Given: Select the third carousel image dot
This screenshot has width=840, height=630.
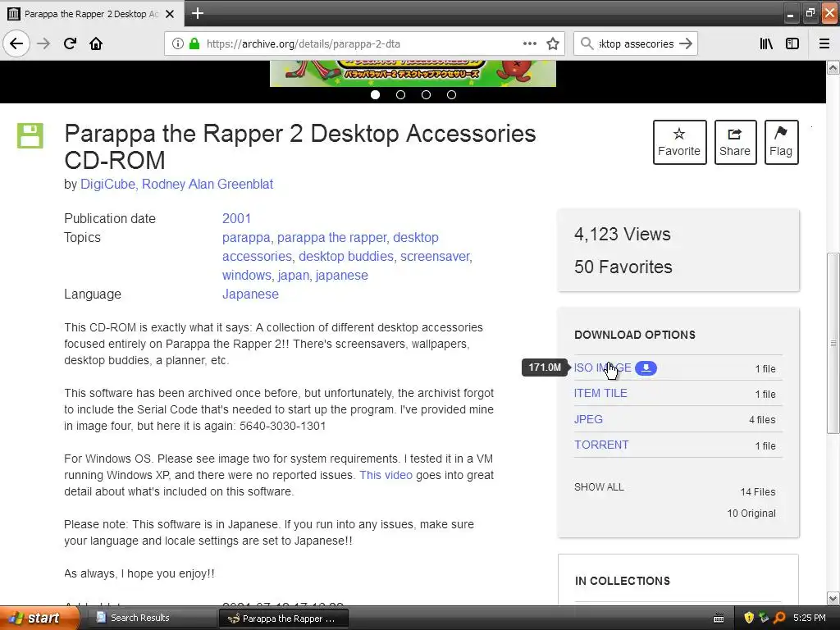Looking at the screenshot, I should [x=427, y=95].
